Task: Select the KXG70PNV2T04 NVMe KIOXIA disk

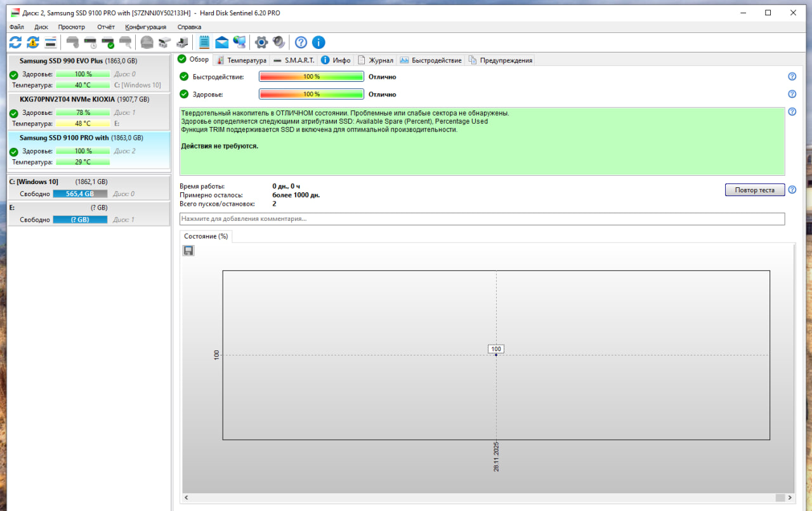Action: point(89,111)
